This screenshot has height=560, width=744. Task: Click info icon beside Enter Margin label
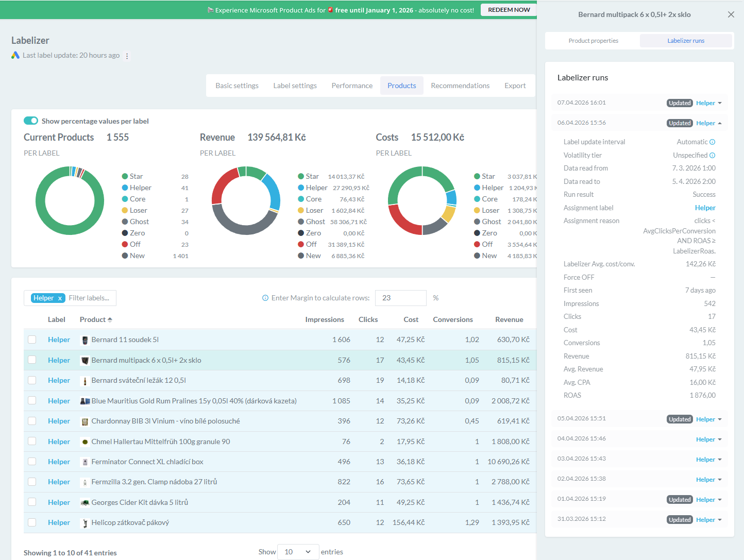tap(265, 298)
